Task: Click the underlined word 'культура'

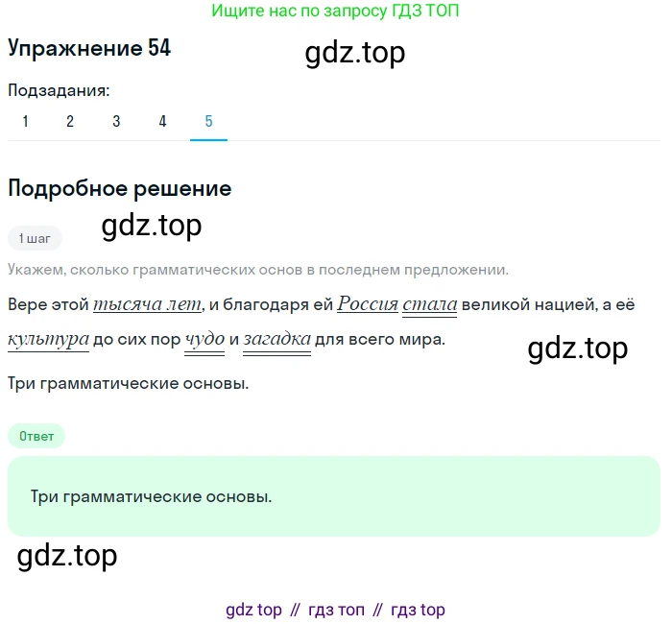Action: (48, 340)
